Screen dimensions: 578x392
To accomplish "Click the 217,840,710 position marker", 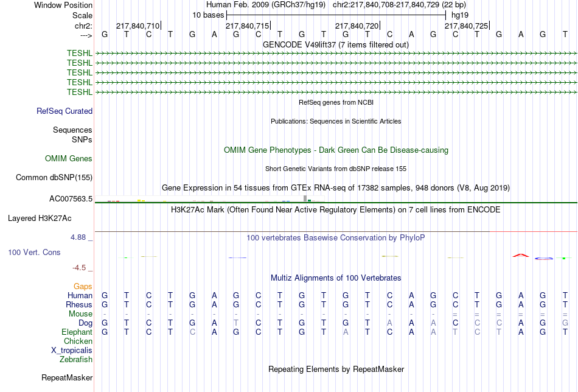I will pyautogui.click(x=138, y=26).
